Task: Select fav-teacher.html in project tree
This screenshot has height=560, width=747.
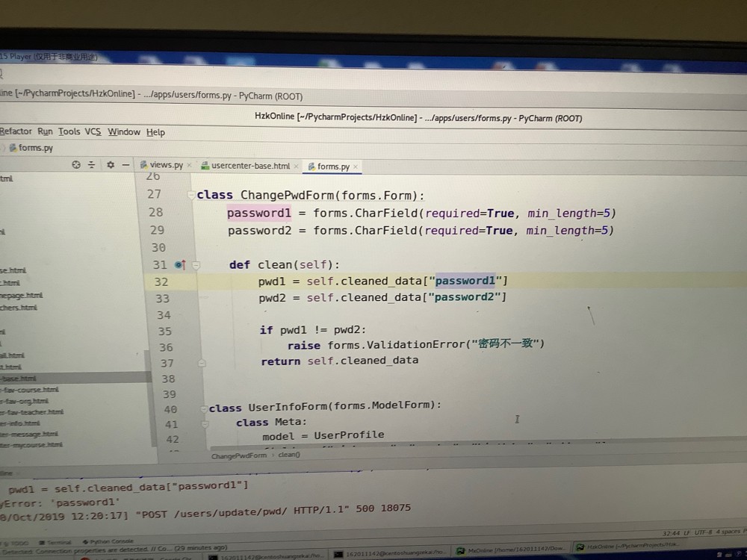Action: coord(31,412)
